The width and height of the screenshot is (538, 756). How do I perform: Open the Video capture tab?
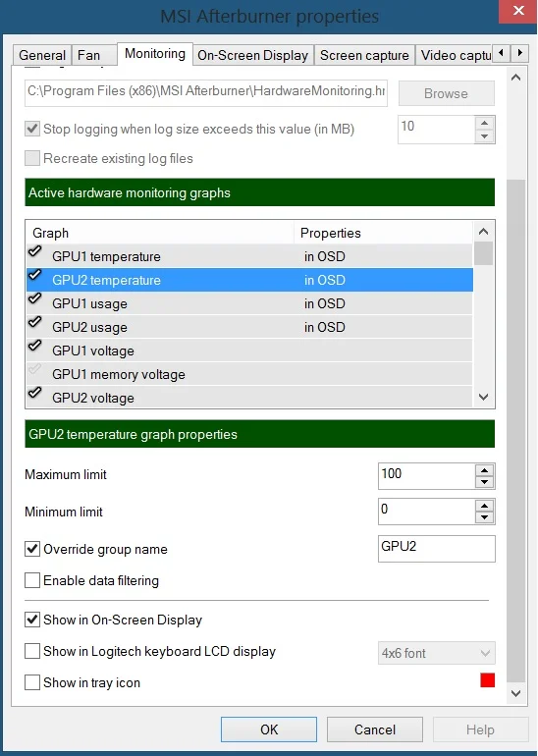(x=455, y=55)
